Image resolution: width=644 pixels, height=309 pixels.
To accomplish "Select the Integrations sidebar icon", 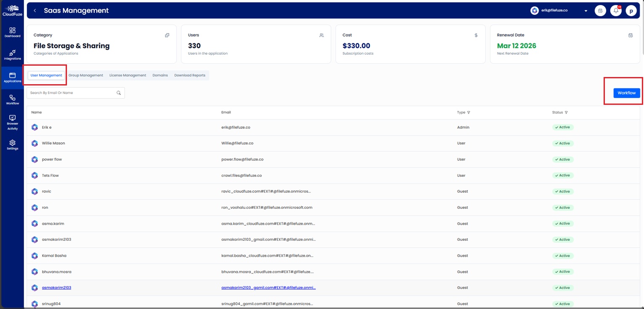I will click(12, 55).
